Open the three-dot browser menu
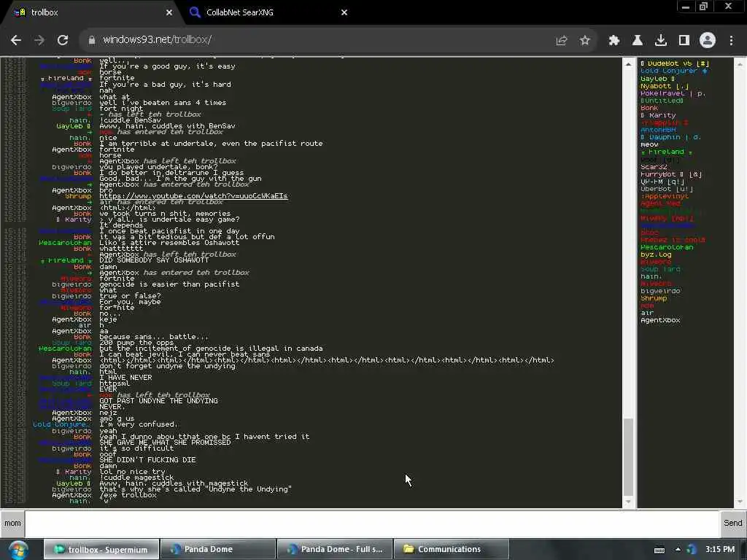The height and width of the screenshot is (560, 747). (x=731, y=41)
